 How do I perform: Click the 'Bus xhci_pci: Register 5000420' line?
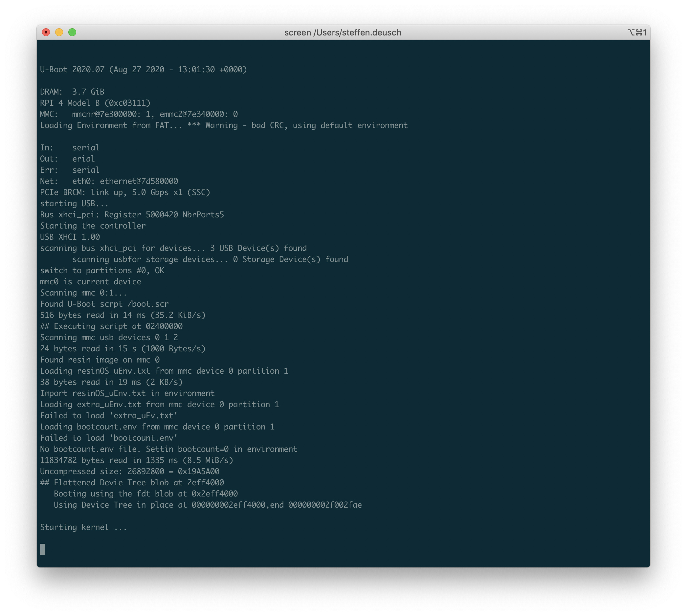(132, 215)
